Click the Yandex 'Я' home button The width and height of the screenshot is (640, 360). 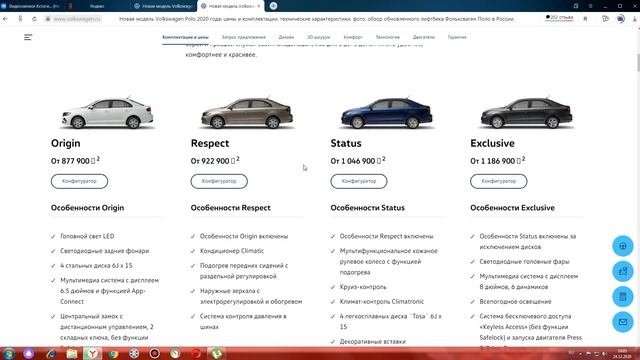(x=20, y=19)
